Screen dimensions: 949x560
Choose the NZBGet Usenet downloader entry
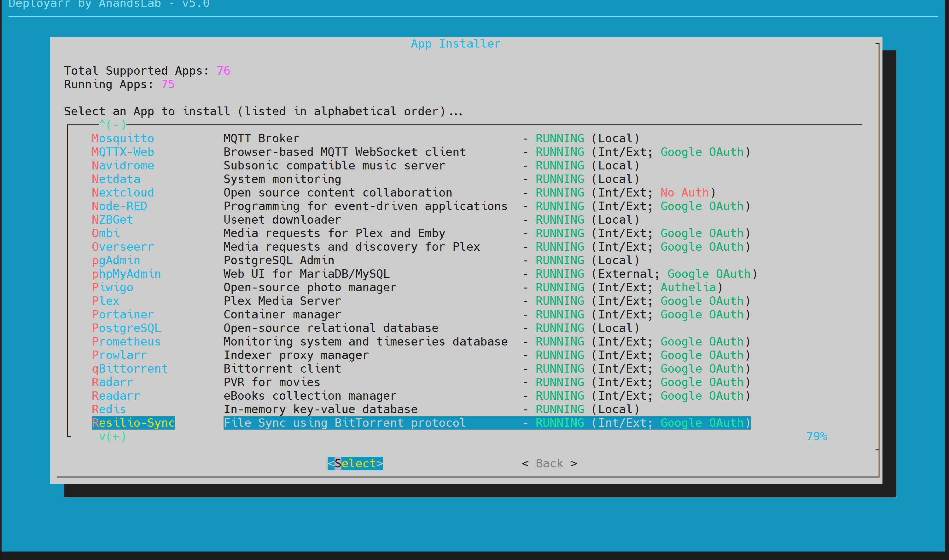[112, 220]
